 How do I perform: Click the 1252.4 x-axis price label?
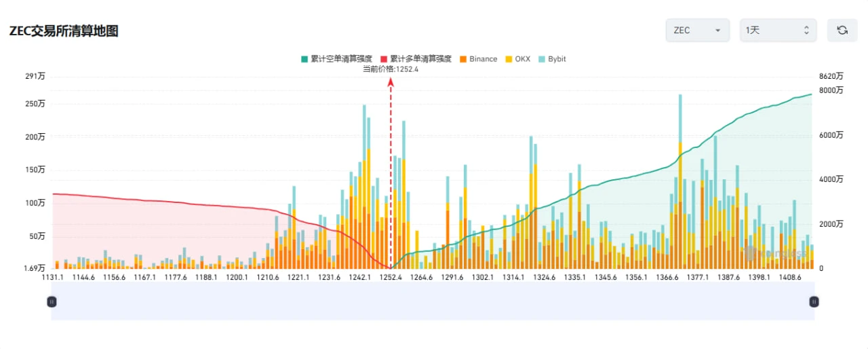391,277
